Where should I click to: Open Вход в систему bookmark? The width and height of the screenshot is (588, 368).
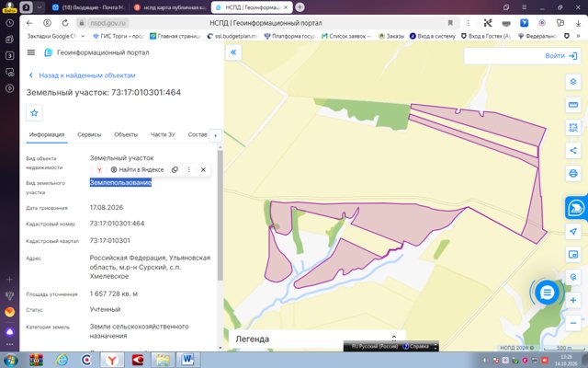point(433,36)
